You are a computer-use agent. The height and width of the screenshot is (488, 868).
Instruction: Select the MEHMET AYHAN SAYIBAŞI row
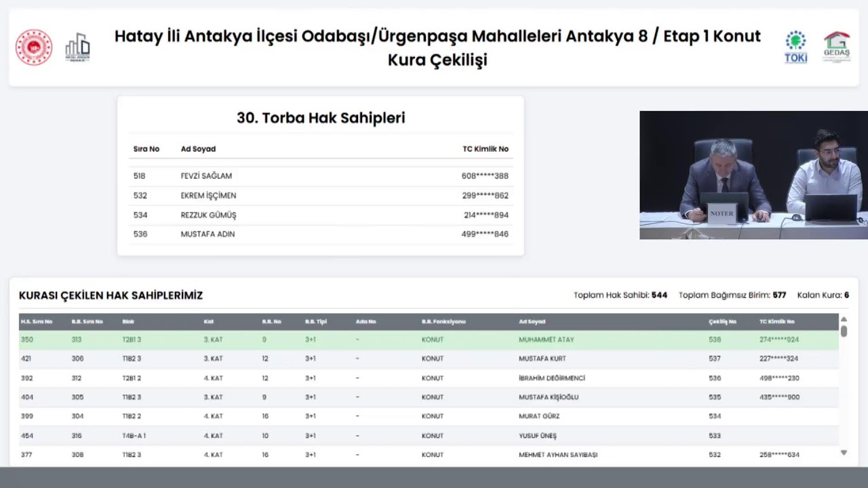pyautogui.click(x=429, y=455)
